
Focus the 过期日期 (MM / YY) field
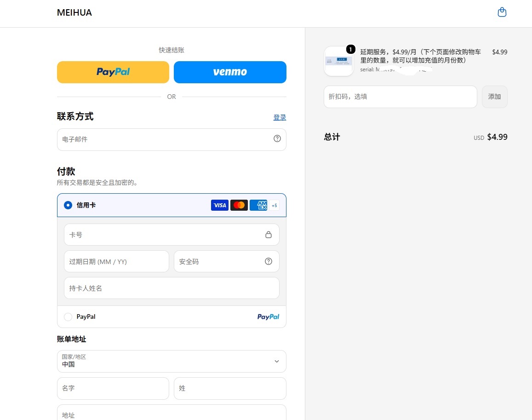(116, 261)
